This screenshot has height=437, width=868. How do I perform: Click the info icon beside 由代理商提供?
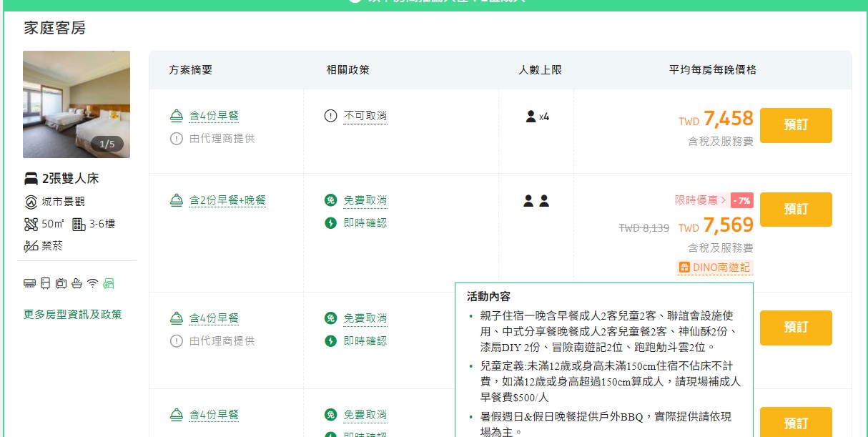click(177, 139)
